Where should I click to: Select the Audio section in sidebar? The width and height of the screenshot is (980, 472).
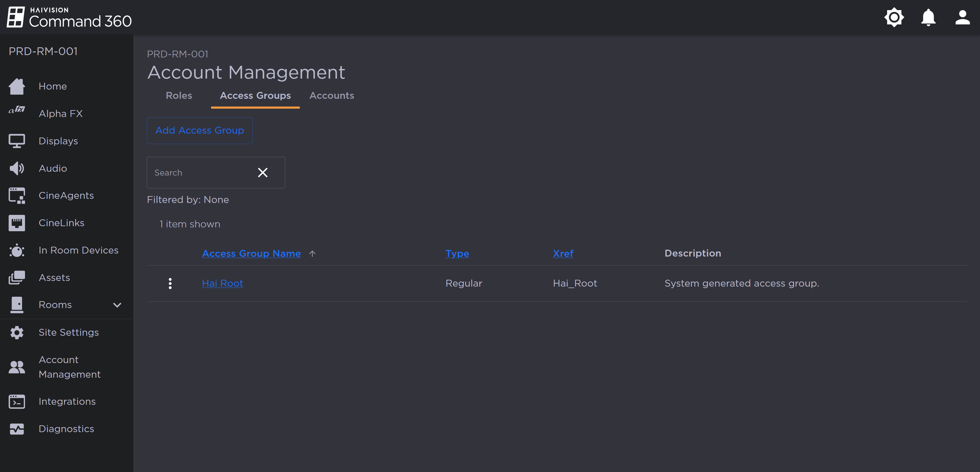point(53,168)
